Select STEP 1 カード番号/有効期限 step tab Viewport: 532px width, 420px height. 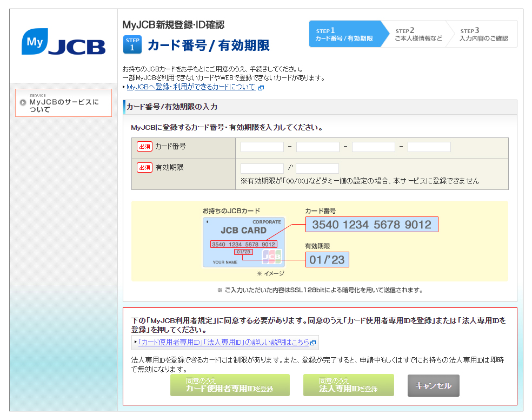[x=348, y=34]
